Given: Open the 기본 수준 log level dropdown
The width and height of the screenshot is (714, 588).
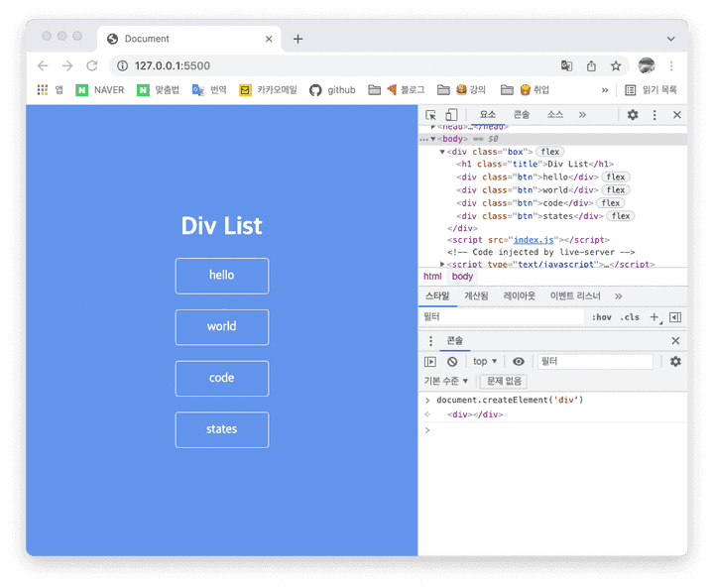Looking at the screenshot, I should pyautogui.click(x=446, y=381).
